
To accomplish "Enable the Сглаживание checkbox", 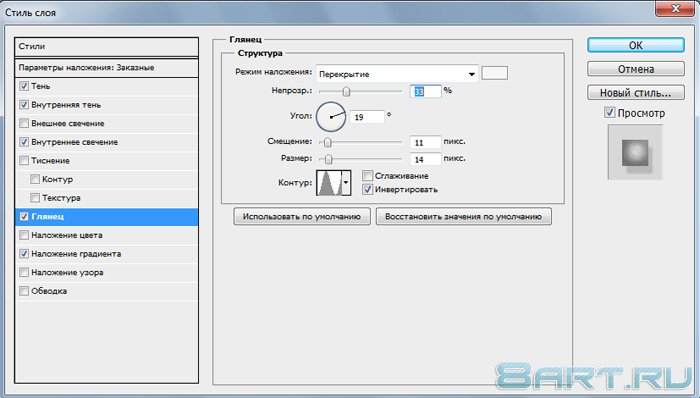I will [x=367, y=175].
